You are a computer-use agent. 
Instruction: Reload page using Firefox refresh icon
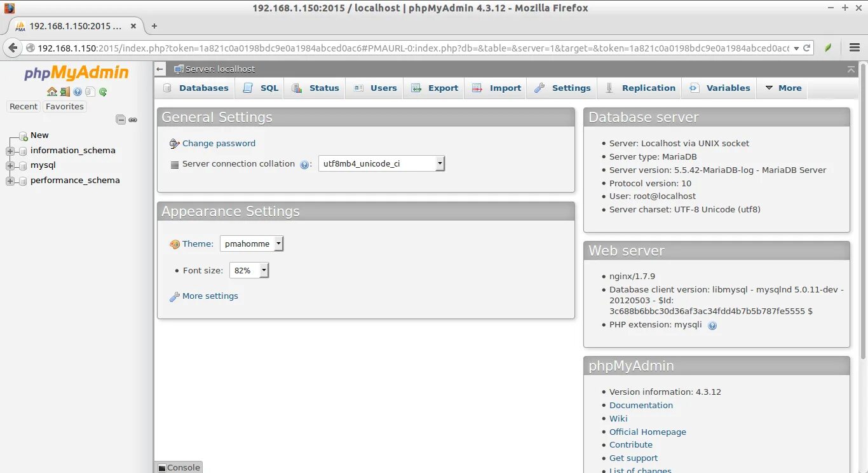[807, 48]
